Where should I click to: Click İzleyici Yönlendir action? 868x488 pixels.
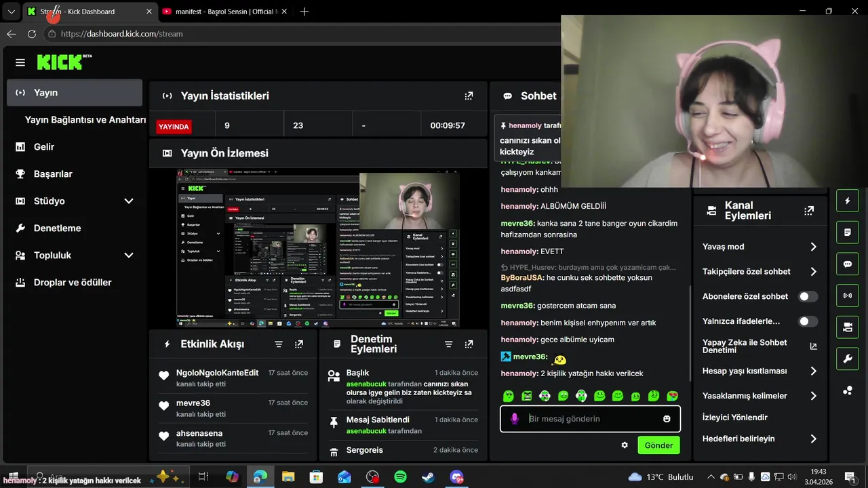point(735,418)
